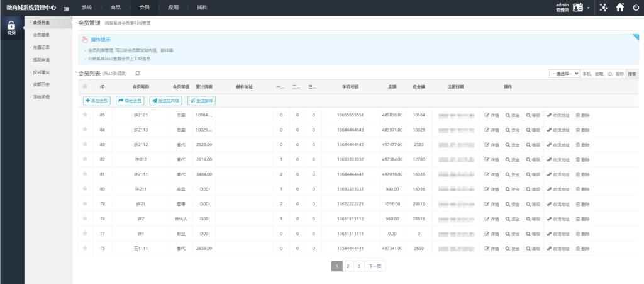The height and width of the screenshot is (284, 644).
Task: Click the dotted cluster icon in top bar
Action: pyautogui.click(x=604, y=8)
